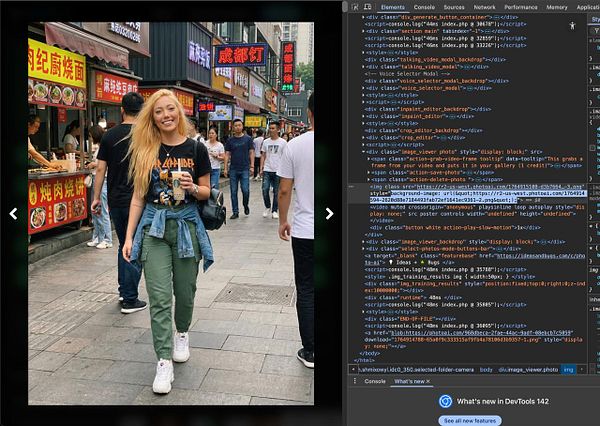The image size is (600, 426).
Task: Open the Sources tab
Action: pyautogui.click(x=454, y=7)
